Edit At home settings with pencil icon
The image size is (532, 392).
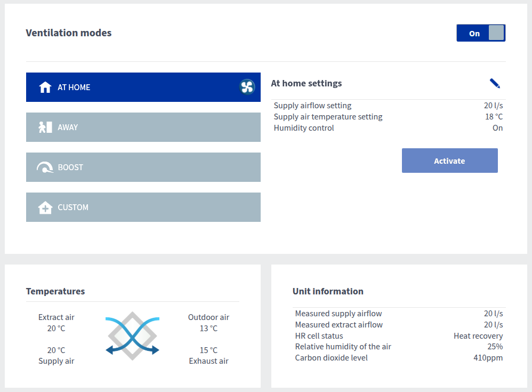pyautogui.click(x=495, y=83)
